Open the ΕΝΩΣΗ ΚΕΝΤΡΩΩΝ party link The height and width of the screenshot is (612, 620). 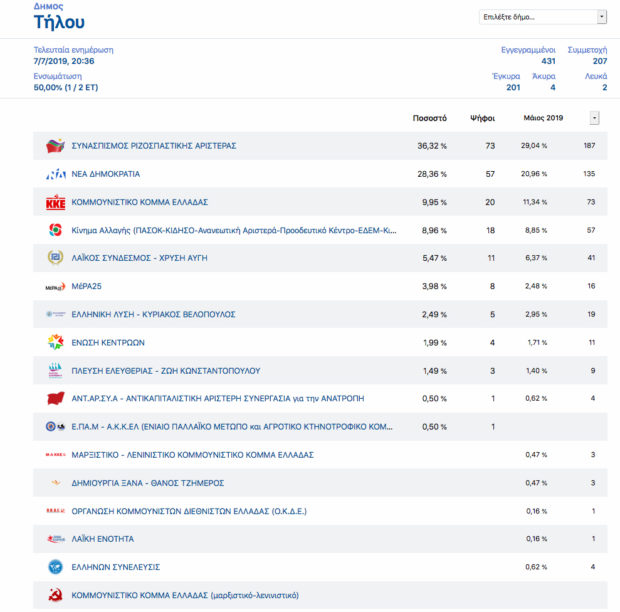[x=108, y=342]
